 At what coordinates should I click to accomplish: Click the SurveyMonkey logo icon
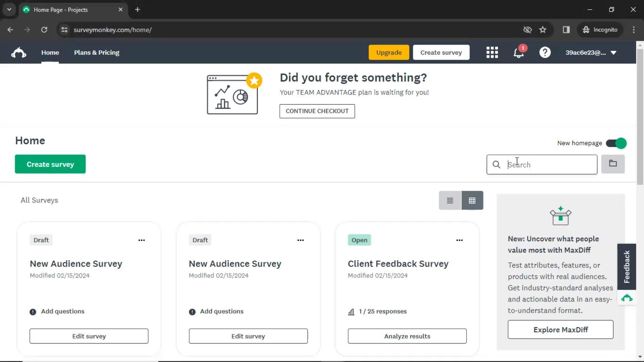point(19,53)
